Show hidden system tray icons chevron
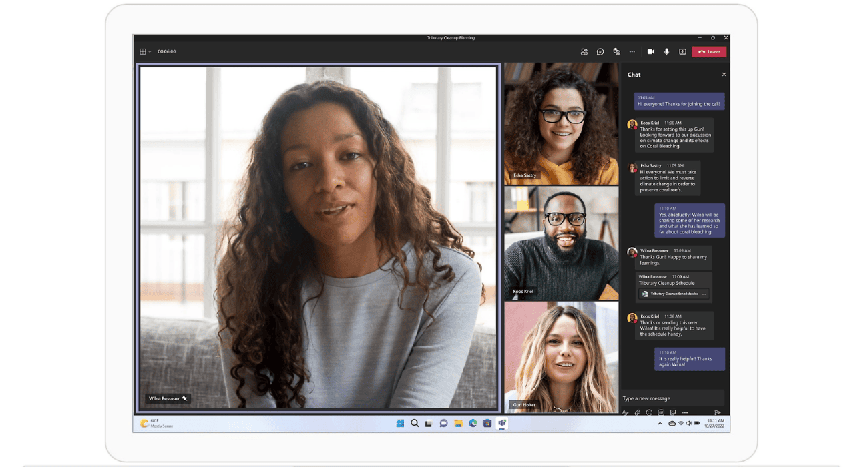 tap(660, 423)
